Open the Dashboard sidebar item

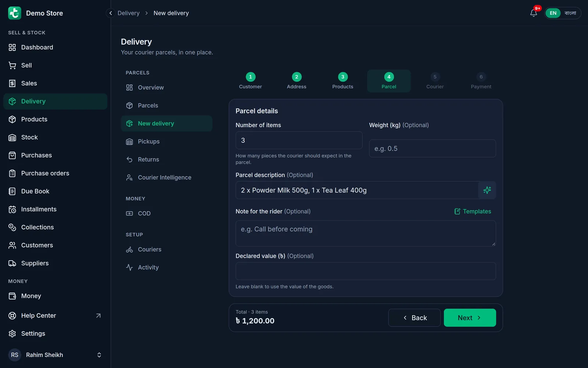pyautogui.click(x=55, y=47)
